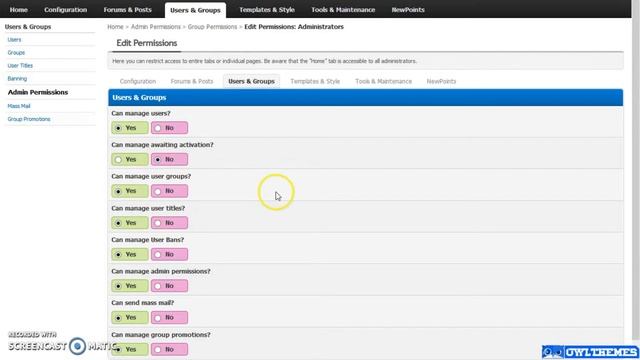Select Yes for Can manage user titles
Image resolution: width=640 pixels, height=360 pixels.
(130, 223)
